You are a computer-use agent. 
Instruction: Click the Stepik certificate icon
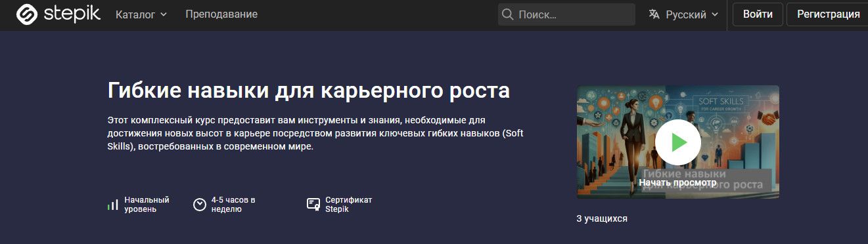tap(313, 205)
